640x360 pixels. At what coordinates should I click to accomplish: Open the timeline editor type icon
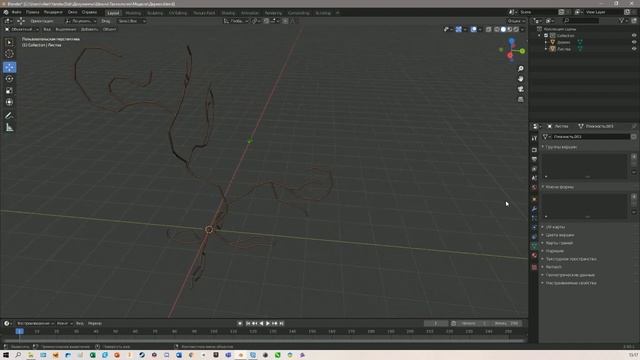(x=7, y=323)
